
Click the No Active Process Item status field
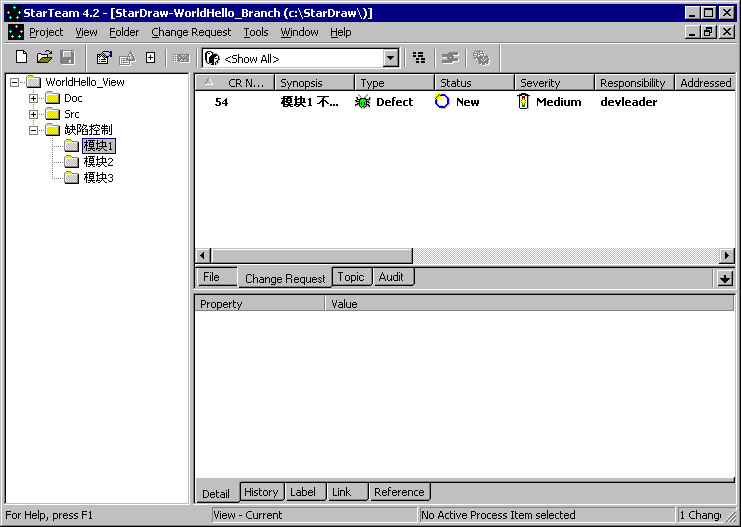547,515
